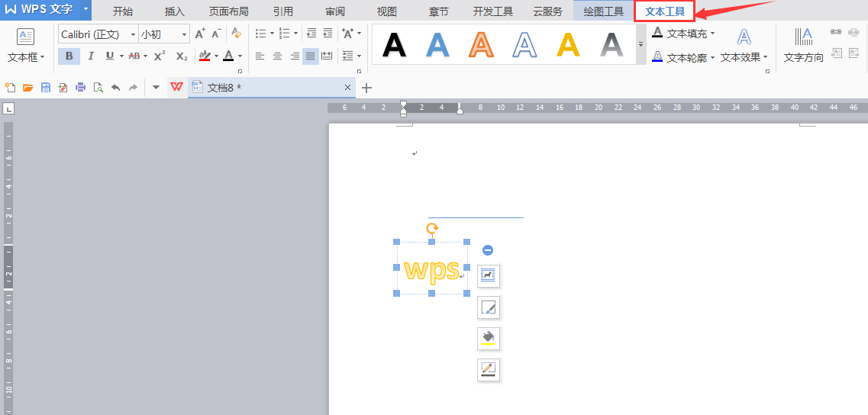Add a new document tab with plus
Screen dimensions: 868x415
coord(366,88)
